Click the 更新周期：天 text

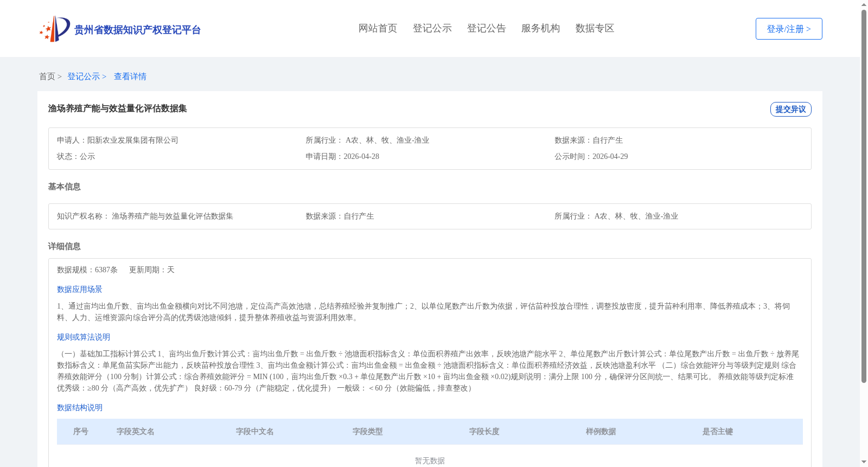pos(152,270)
